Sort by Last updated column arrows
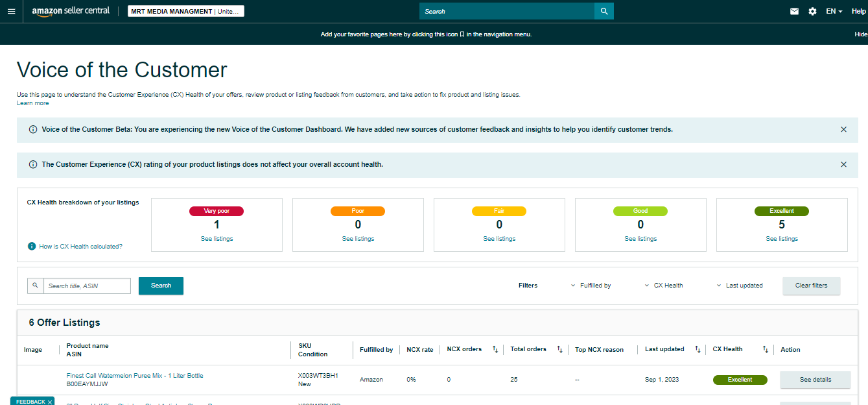 (698, 349)
